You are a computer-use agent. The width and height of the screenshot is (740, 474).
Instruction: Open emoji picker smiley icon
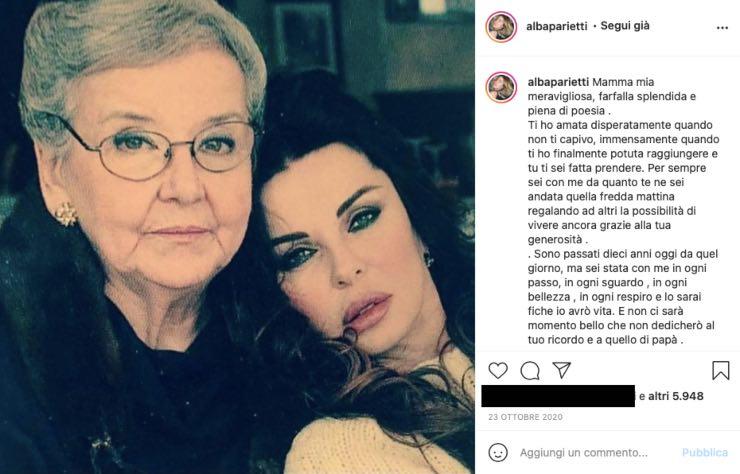click(498, 452)
